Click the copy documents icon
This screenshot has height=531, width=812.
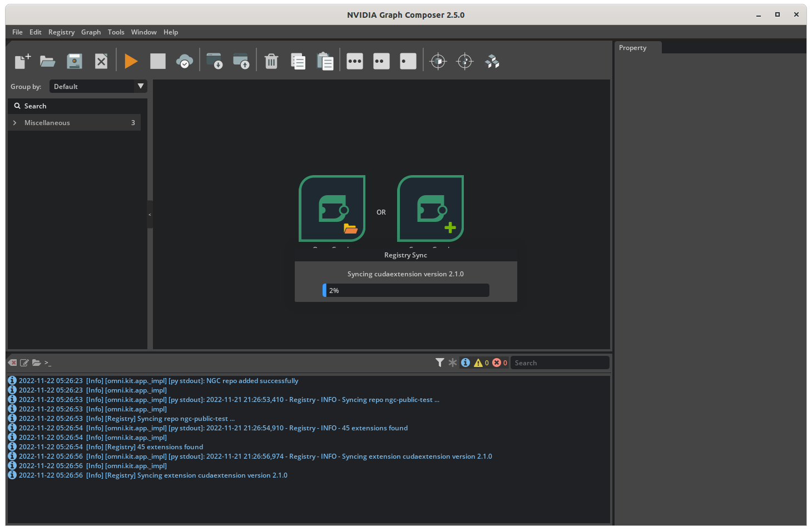pyautogui.click(x=298, y=61)
